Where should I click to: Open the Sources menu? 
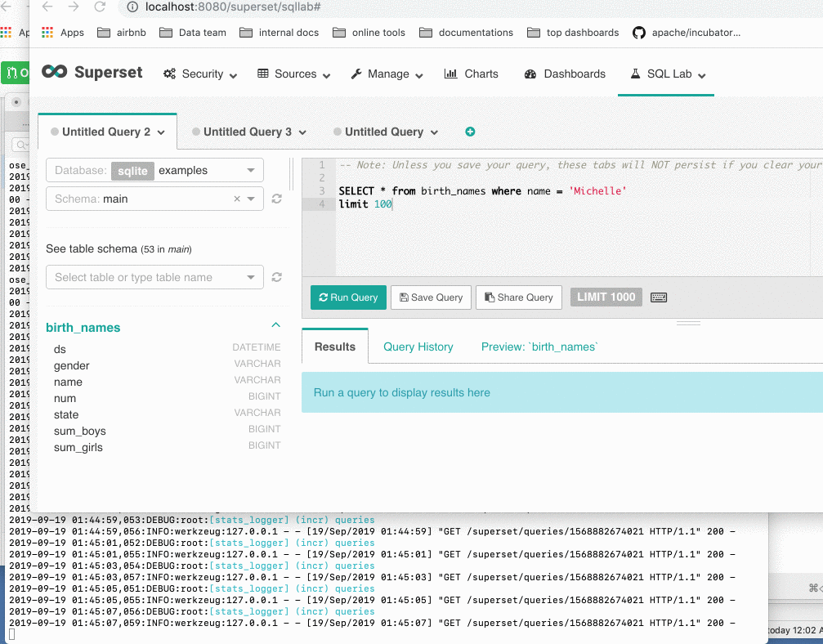pos(294,74)
